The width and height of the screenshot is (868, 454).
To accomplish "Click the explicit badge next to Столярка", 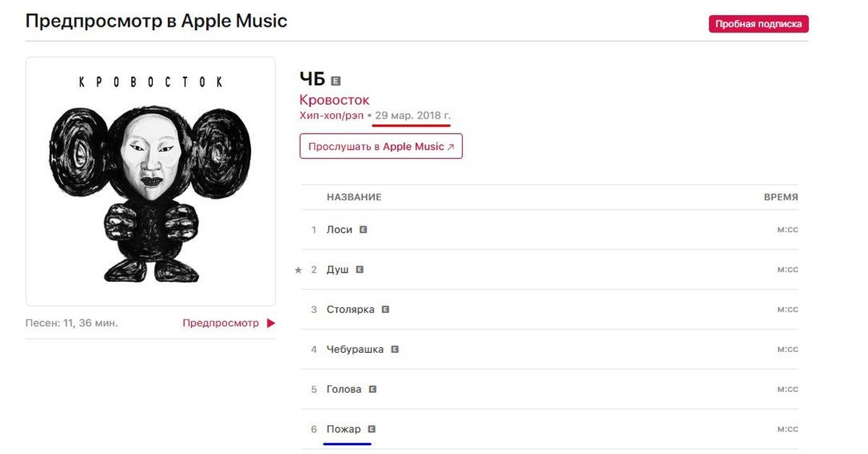I will (x=386, y=309).
